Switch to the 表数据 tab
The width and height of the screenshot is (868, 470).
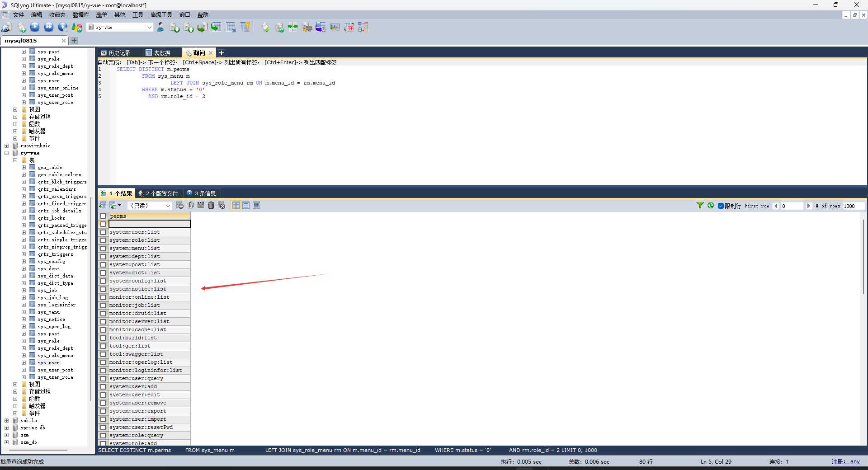click(x=162, y=53)
